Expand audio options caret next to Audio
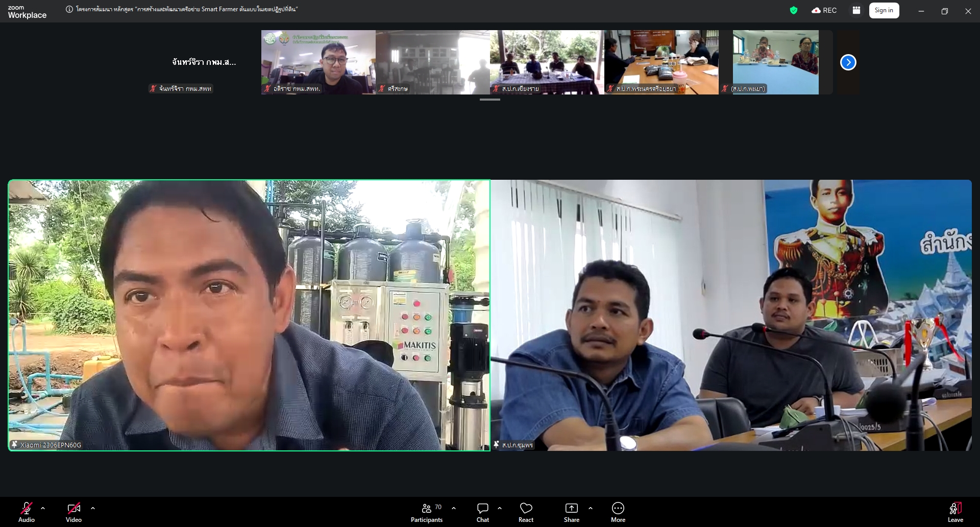980x527 pixels. (x=43, y=508)
